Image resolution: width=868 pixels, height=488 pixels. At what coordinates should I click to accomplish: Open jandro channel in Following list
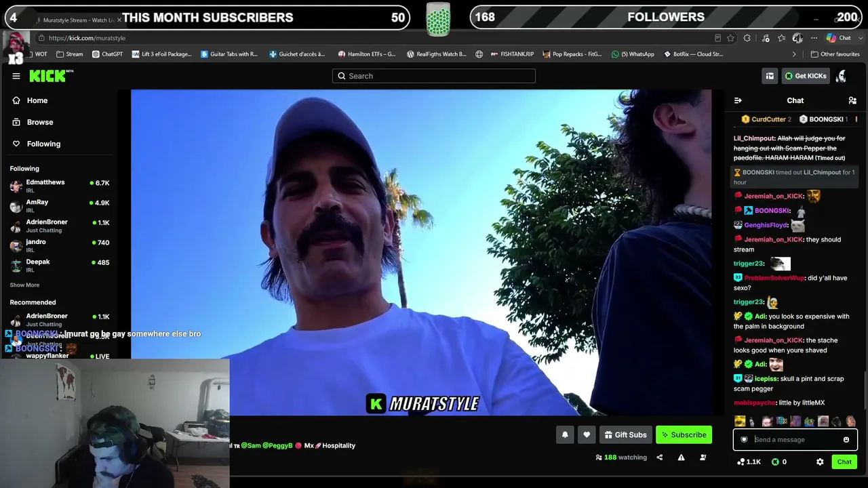point(60,245)
